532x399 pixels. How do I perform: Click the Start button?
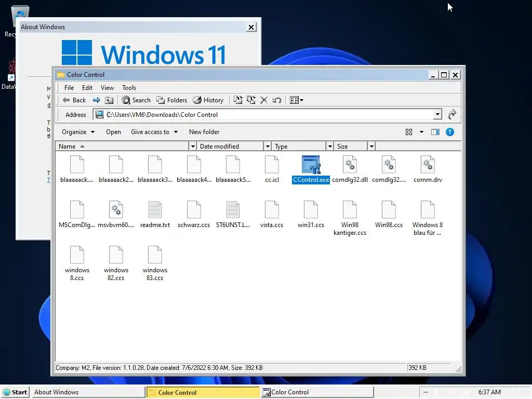[15, 392]
